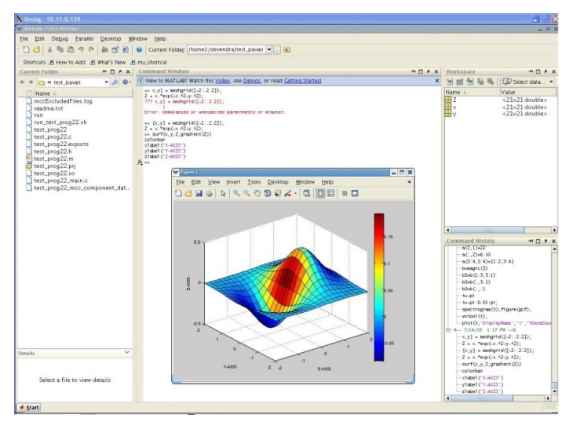Open Simulink from the main toolbar

[105, 50]
